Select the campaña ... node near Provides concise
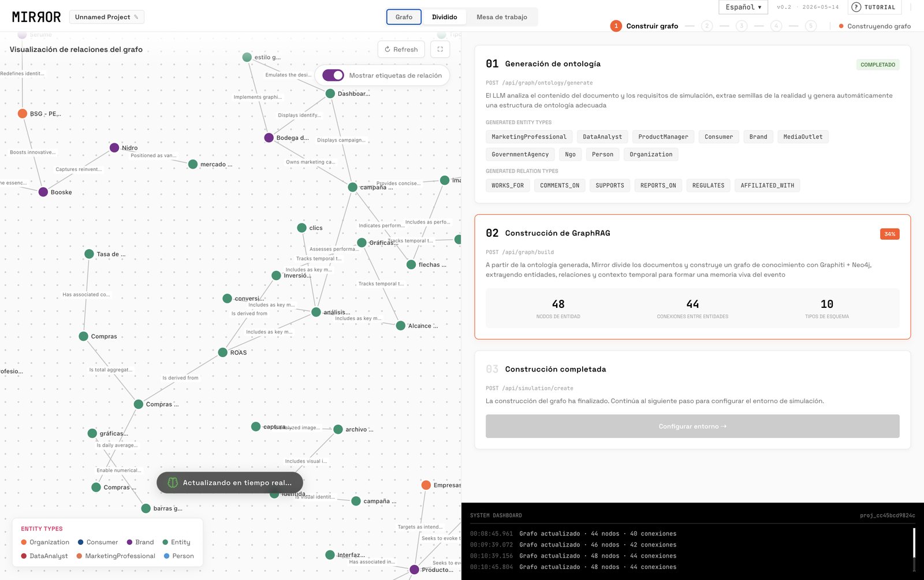Viewport: 924px width, 580px height. pos(352,187)
